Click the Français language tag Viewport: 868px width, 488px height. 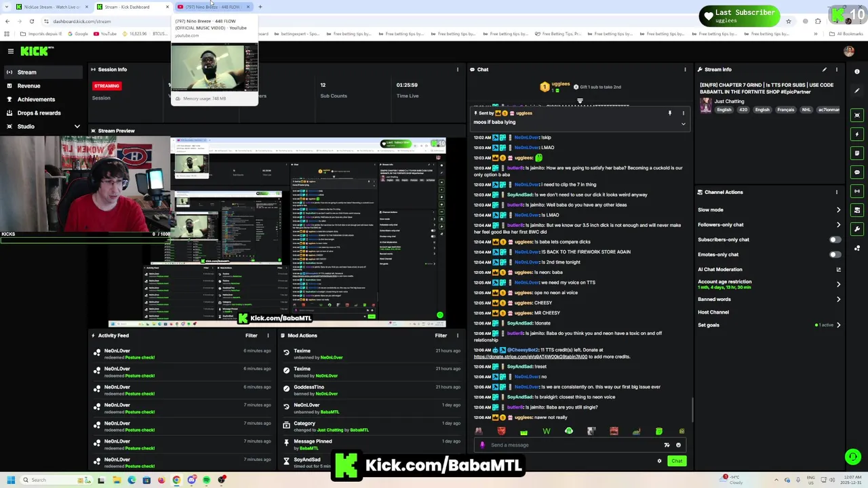pyautogui.click(x=785, y=110)
